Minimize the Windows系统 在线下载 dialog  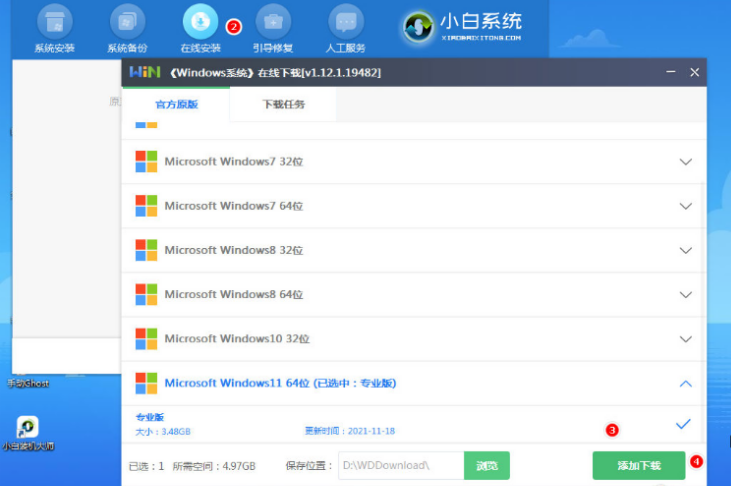(x=671, y=72)
